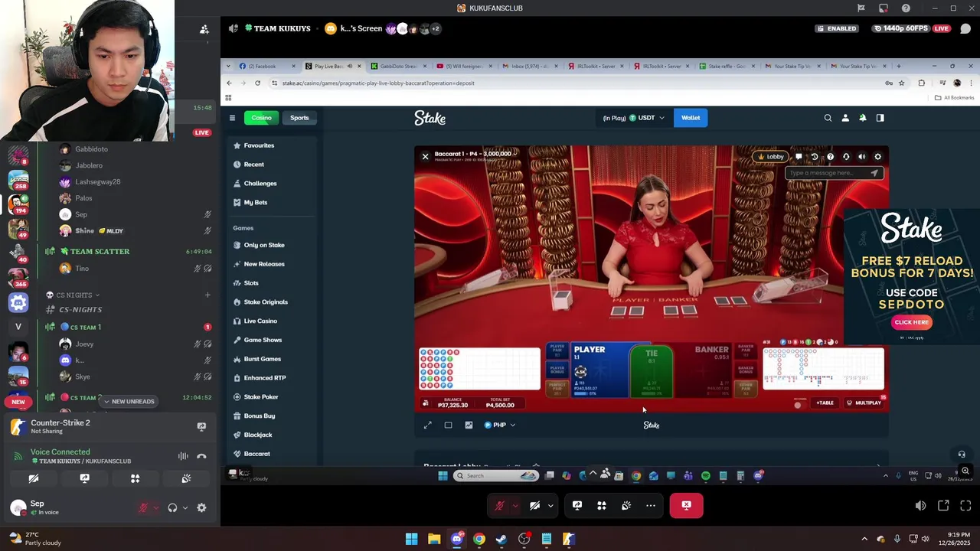The height and width of the screenshot is (551, 980).
Task: Turn on Discord camera
Action: pyautogui.click(x=34, y=478)
